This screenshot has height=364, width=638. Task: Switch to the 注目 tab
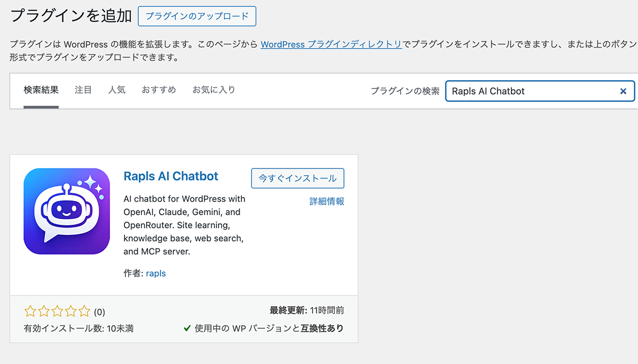83,89
